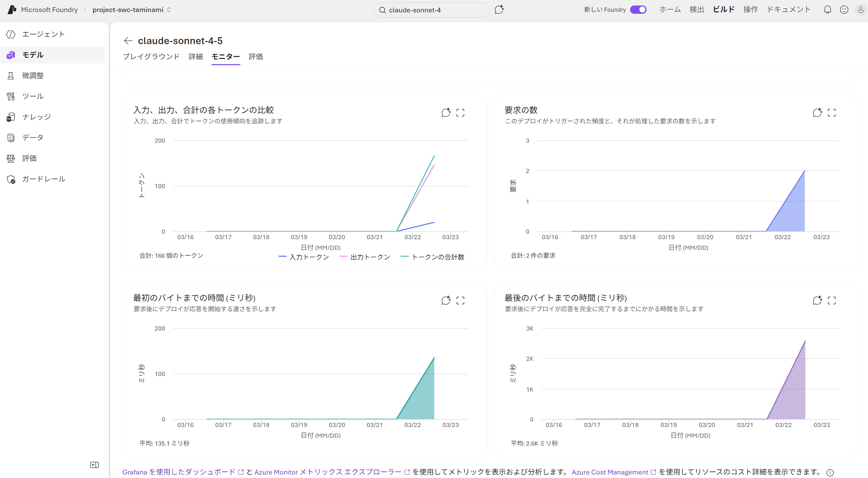Click the AI chat icon beside the search box

click(x=499, y=10)
